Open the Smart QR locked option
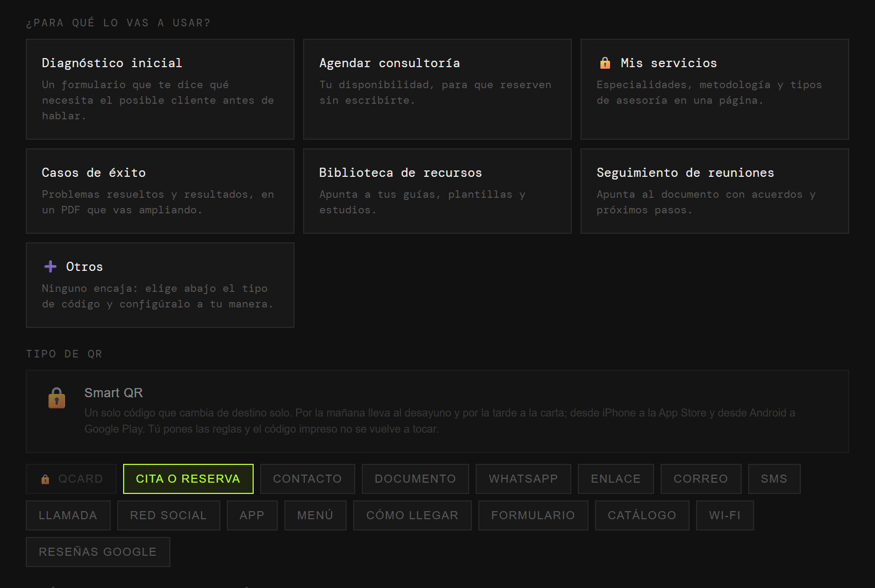875x588 pixels. click(437, 412)
